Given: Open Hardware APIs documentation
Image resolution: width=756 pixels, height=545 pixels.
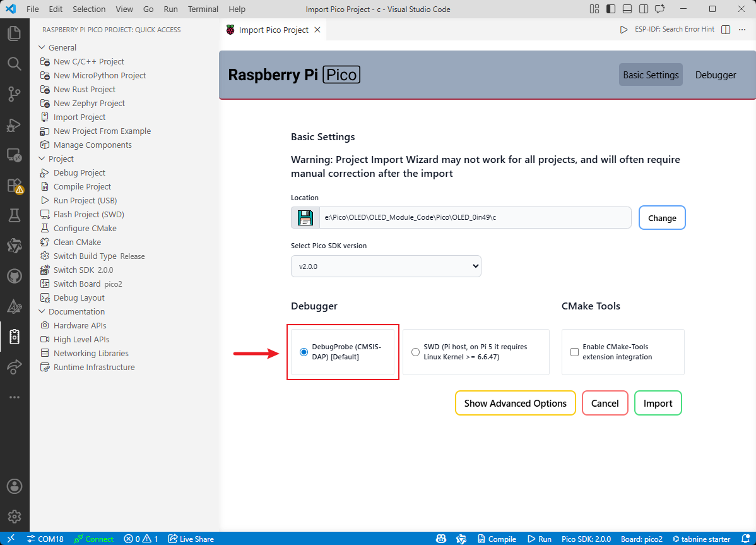Looking at the screenshot, I should click(x=80, y=325).
